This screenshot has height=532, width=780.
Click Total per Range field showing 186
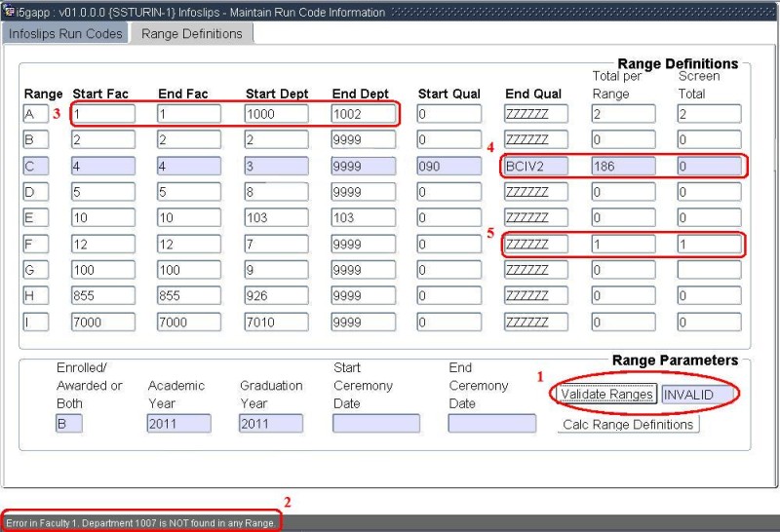click(x=622, y=167)
